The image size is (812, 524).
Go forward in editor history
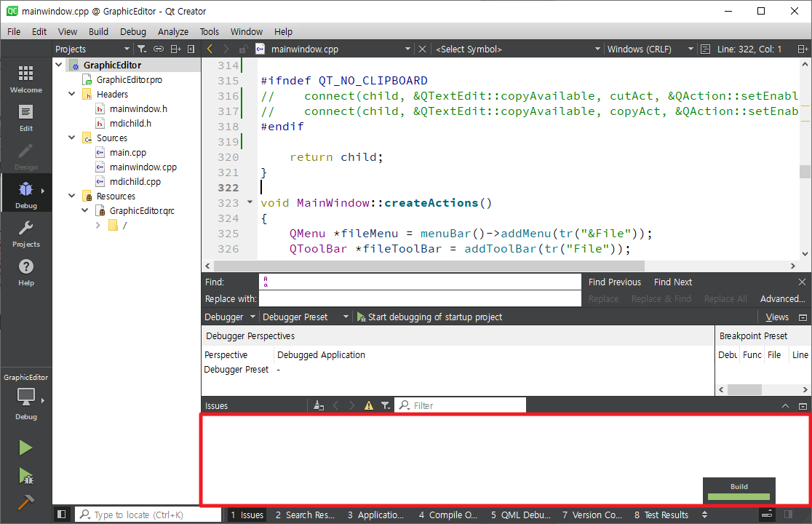(x=226, y=49)
